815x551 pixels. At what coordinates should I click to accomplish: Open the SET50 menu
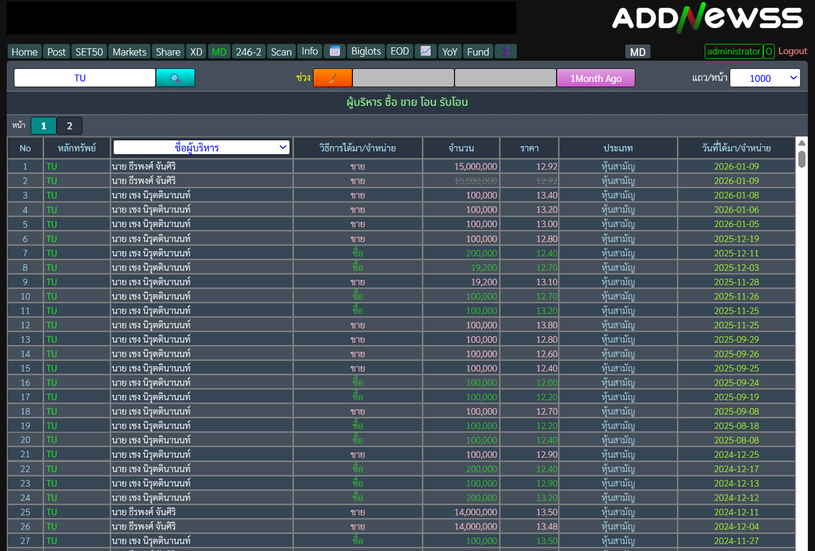[89, 51]
